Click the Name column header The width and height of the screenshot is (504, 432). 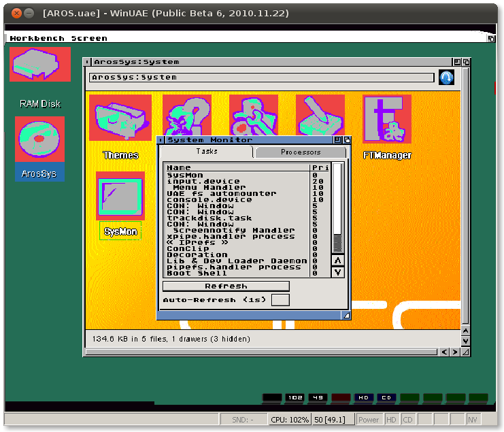[x=237, y=167]
